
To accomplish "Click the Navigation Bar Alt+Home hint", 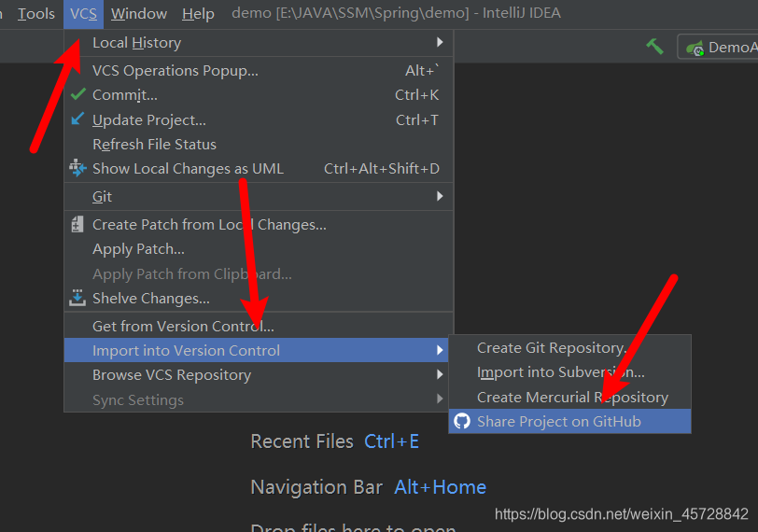I will point(369,487).
